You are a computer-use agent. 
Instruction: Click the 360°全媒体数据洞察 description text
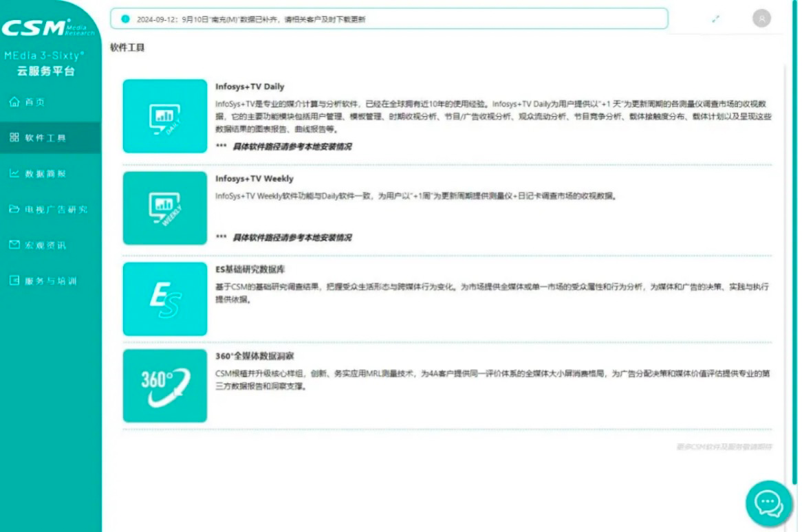[x=492, y=380]
